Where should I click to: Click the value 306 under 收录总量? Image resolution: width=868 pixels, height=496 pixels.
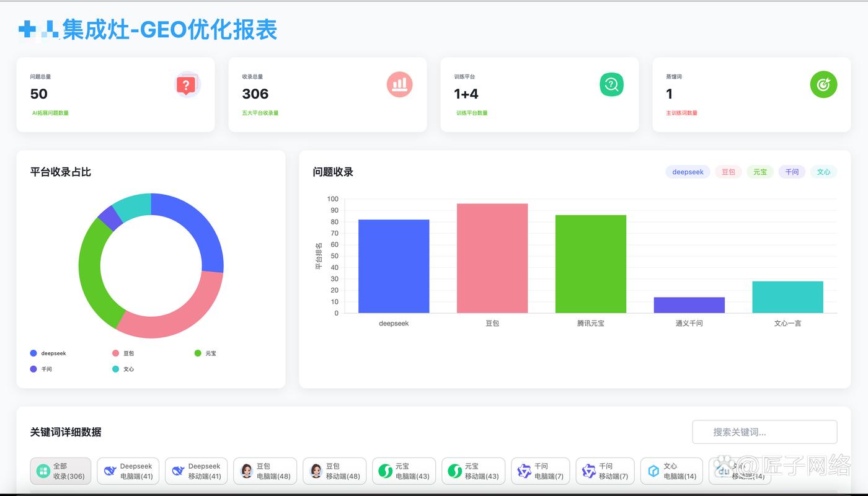[x=255, y=94]
